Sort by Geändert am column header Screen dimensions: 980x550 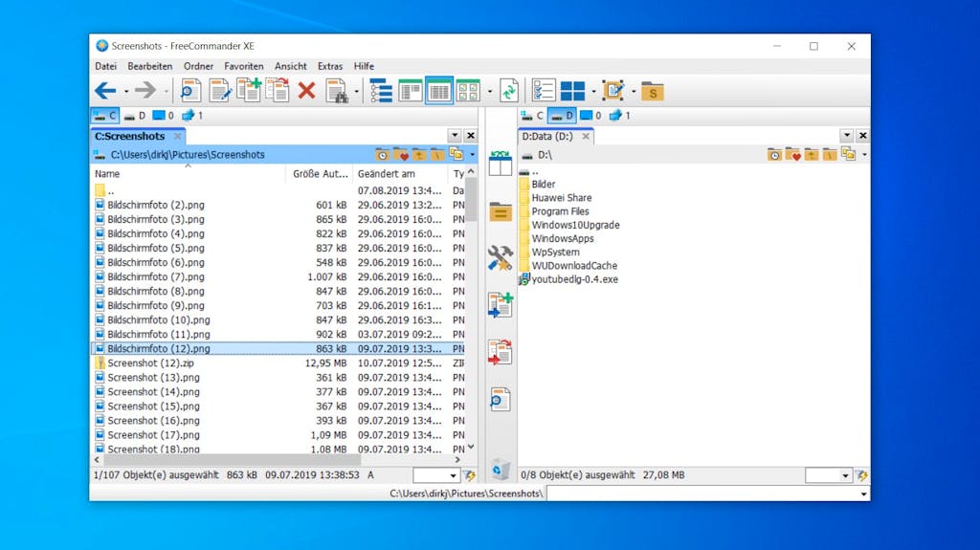coord(399,174)
